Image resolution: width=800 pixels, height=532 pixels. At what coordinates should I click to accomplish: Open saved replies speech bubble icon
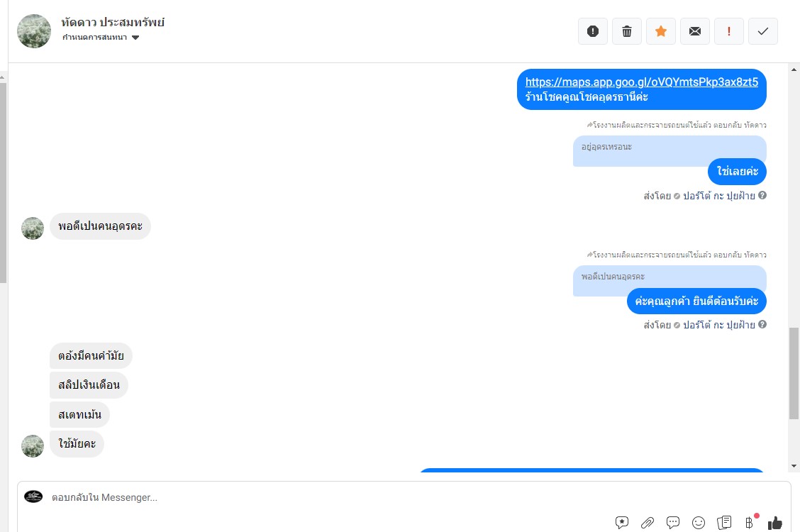(673, 522)
